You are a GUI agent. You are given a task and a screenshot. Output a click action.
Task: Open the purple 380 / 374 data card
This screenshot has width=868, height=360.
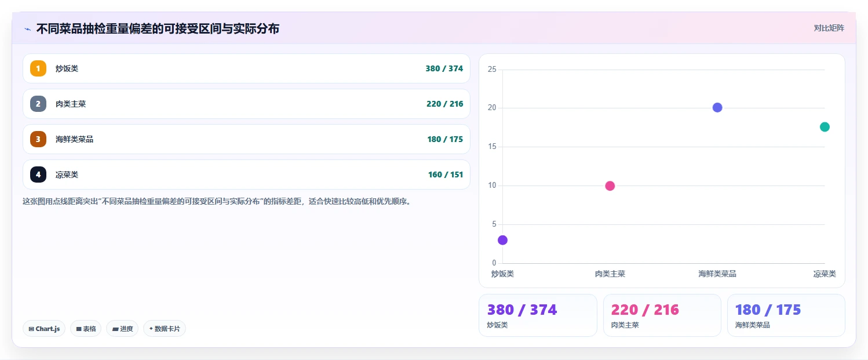[538, 315]
